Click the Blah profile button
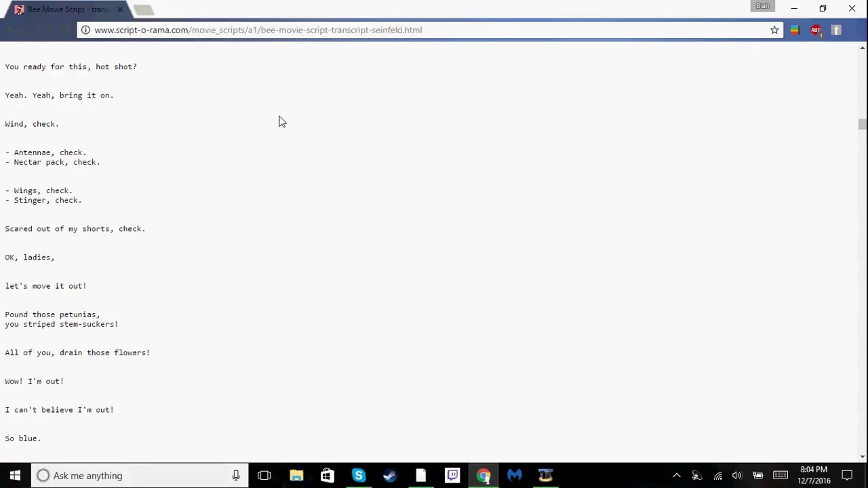This screenshot has height=488, width=868. pos(763,6)
